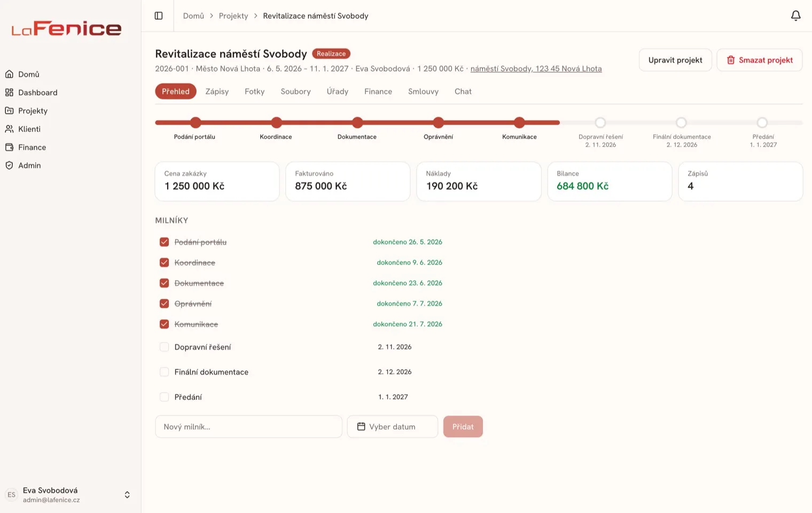Go to Domů in the breadcrumb
Screen dimensions: 812x513
[x=193, y=16]
